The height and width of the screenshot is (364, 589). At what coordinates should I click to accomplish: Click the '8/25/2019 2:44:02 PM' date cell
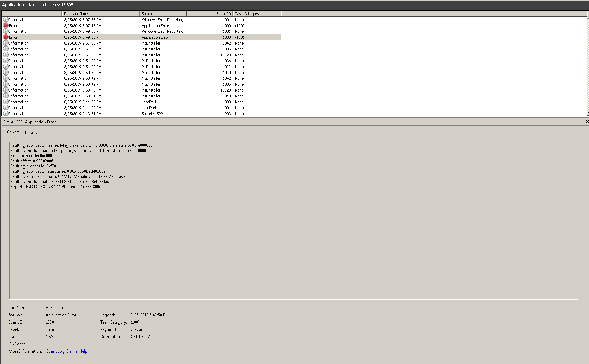[83, 108]
